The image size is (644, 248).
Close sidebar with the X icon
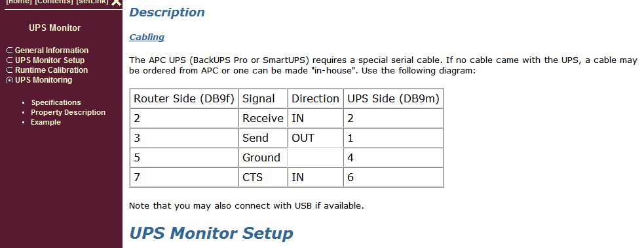[117, 3]
